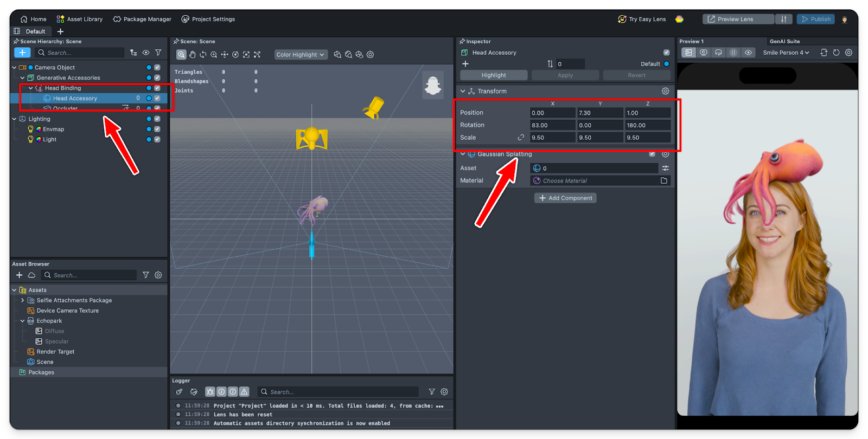Open the Asset Library tab

click(x=79, y=19)
